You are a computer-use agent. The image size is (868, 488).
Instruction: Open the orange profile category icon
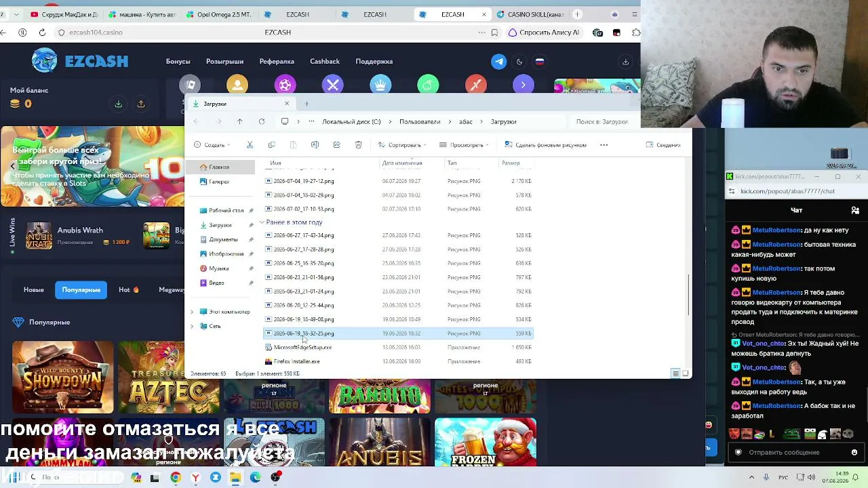point(237,85)
